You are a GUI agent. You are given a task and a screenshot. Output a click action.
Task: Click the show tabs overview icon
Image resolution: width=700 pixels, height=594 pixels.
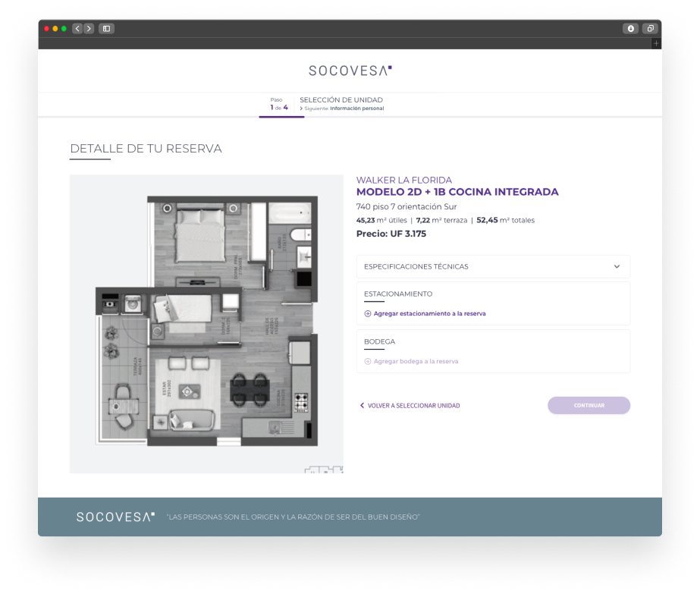point(650,29)
